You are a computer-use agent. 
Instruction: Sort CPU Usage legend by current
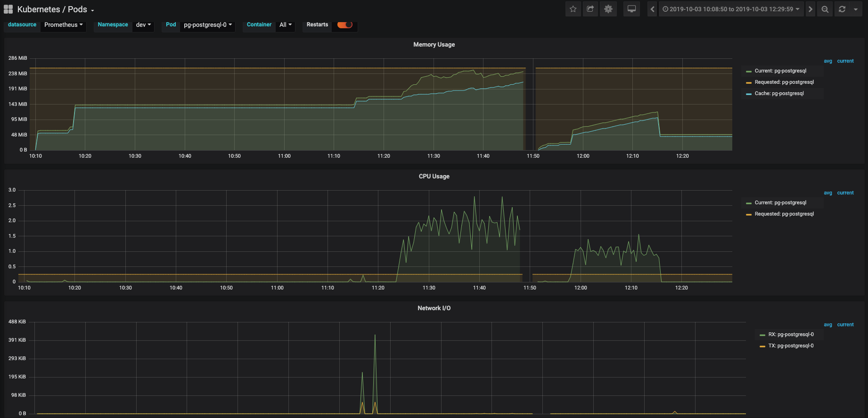pos(845,193)
